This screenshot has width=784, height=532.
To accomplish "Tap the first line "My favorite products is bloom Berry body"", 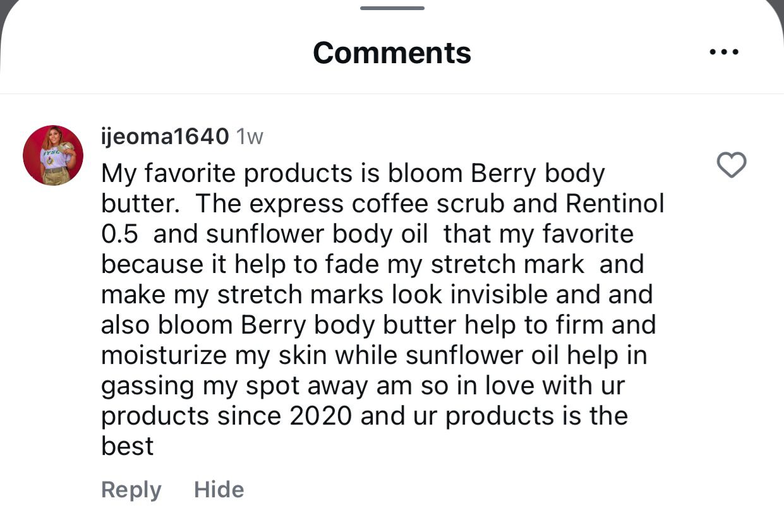I will 353,173.
